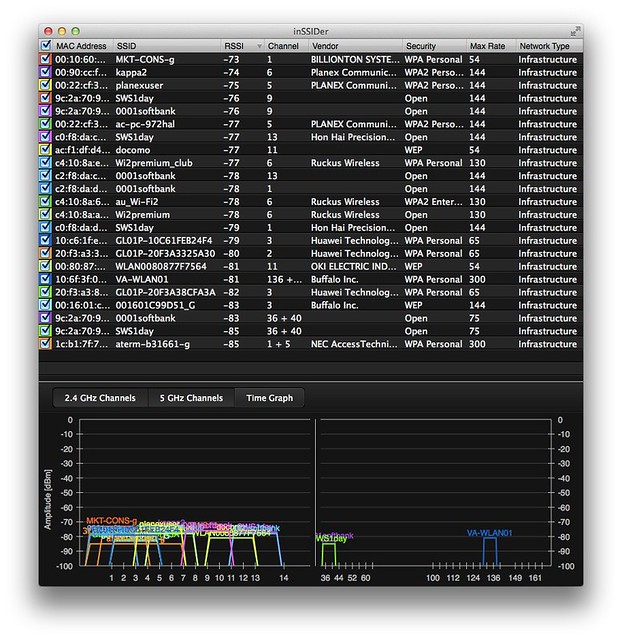Switch to the 2.4 GHz Channels tab
The width and height of the screenshot is (622, 640).
click(100, 398)
